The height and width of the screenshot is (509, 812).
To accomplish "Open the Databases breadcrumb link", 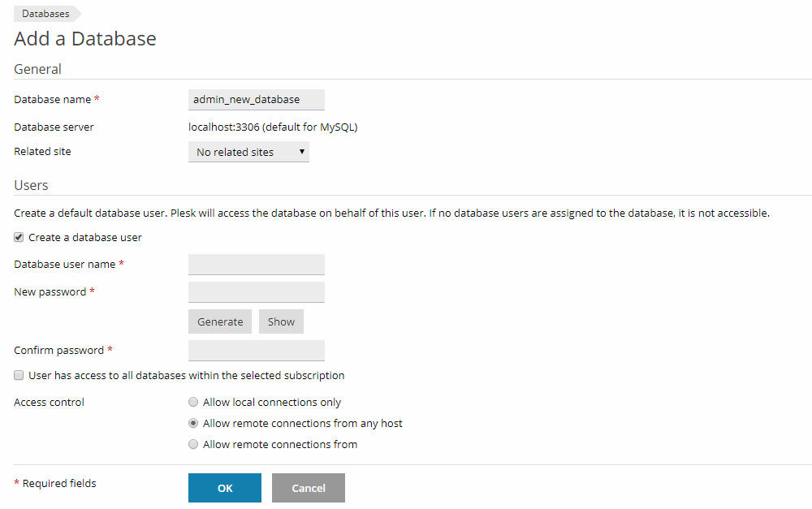I will [45, 14].
